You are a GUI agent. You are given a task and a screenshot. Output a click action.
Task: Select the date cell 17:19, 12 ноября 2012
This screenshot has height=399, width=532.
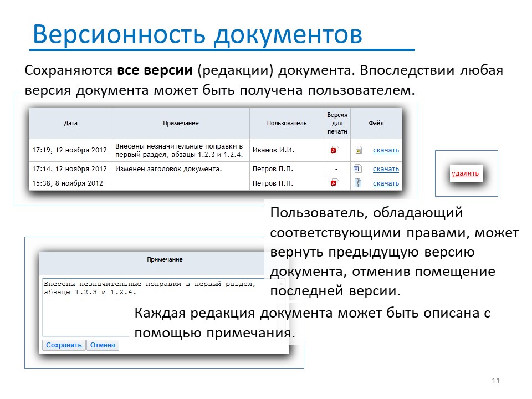click(70, 150)
